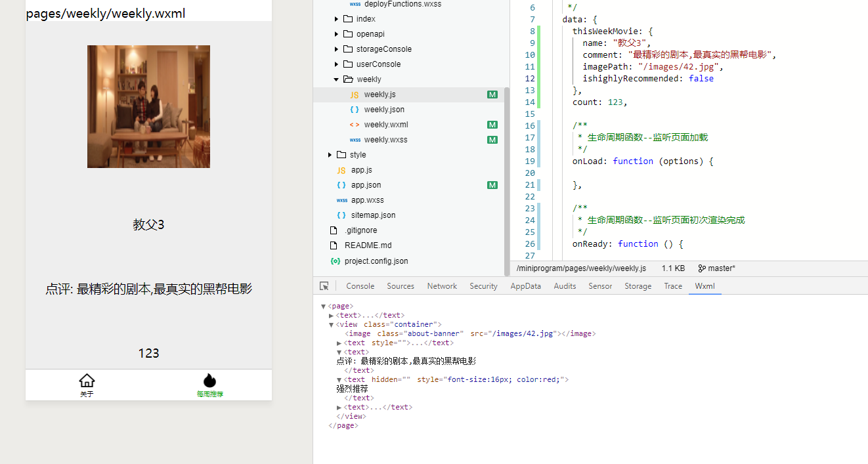Open weekly.wxss in file tree
The image size is (868, 464).
tap(385, 140)
